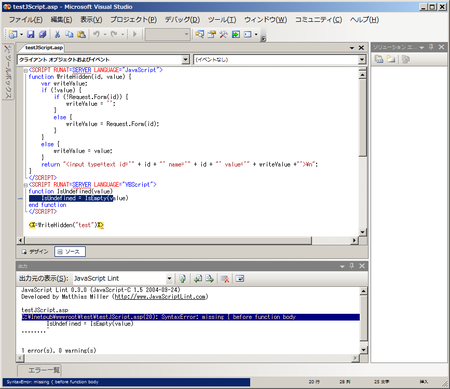This screenshot has height=389, width=450.
Task: Open Redo history dropdown arrow
Action: [x=122, y=34]
